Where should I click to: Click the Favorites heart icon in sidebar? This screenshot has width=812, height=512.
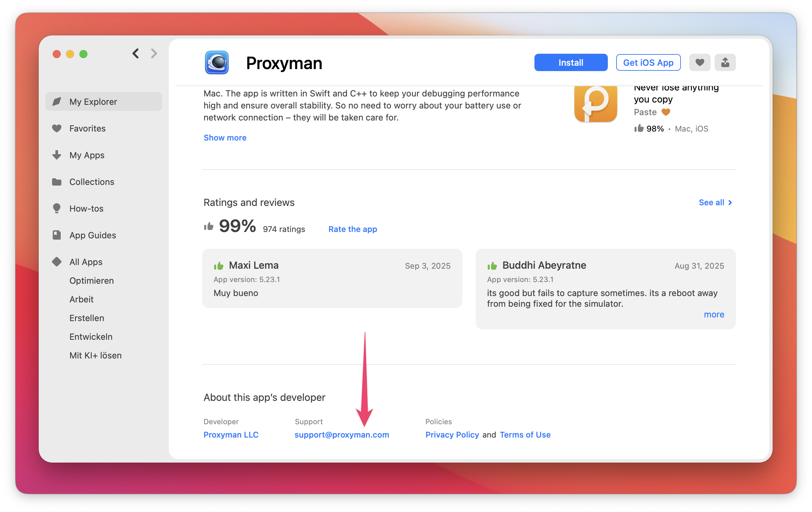tap(57, 128)
